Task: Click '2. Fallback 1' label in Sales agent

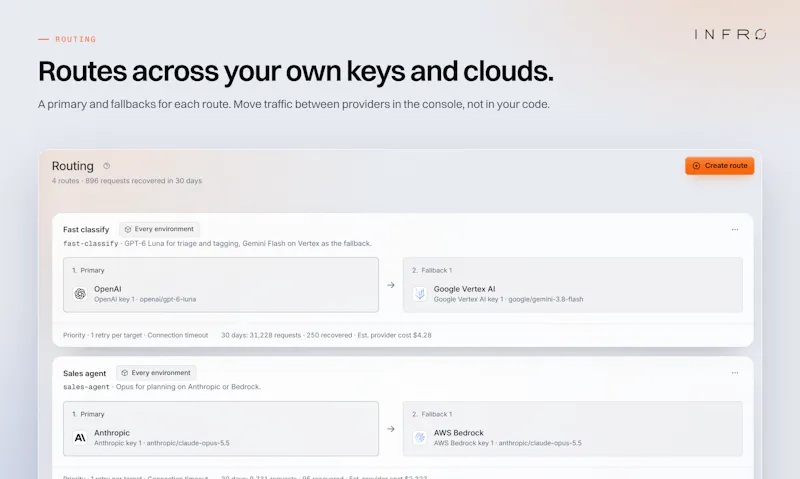Action: click(432, 414)
